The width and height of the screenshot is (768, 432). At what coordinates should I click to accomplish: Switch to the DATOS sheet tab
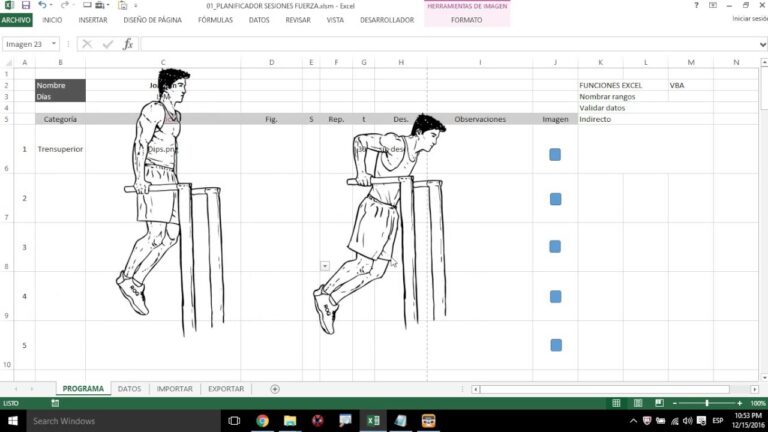point(129,389)
